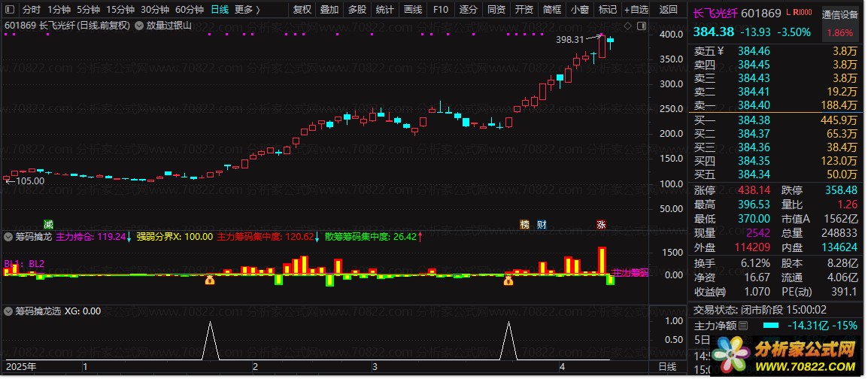Toggle the side panel layout icon beside the diamond
Viewport: 868px width, 379px height.
(642, 26)
